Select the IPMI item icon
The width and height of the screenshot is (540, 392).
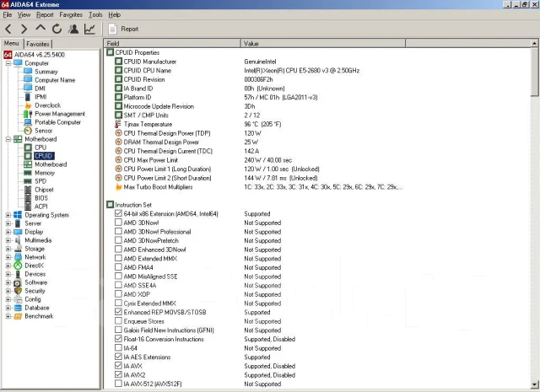(28, 97)
